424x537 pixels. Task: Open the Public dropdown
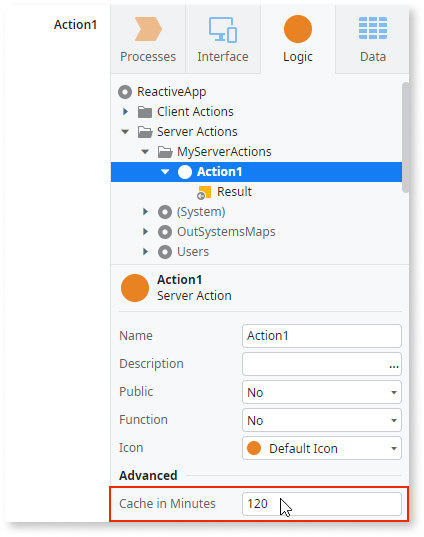pyautogui.click(x=322, y=392)
